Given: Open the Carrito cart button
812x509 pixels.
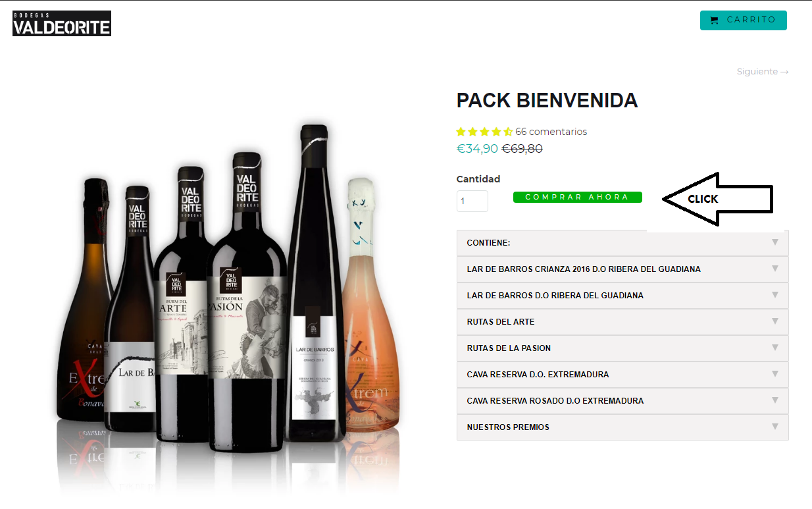Looking at the screenshot, I should [x=744, y=20].
